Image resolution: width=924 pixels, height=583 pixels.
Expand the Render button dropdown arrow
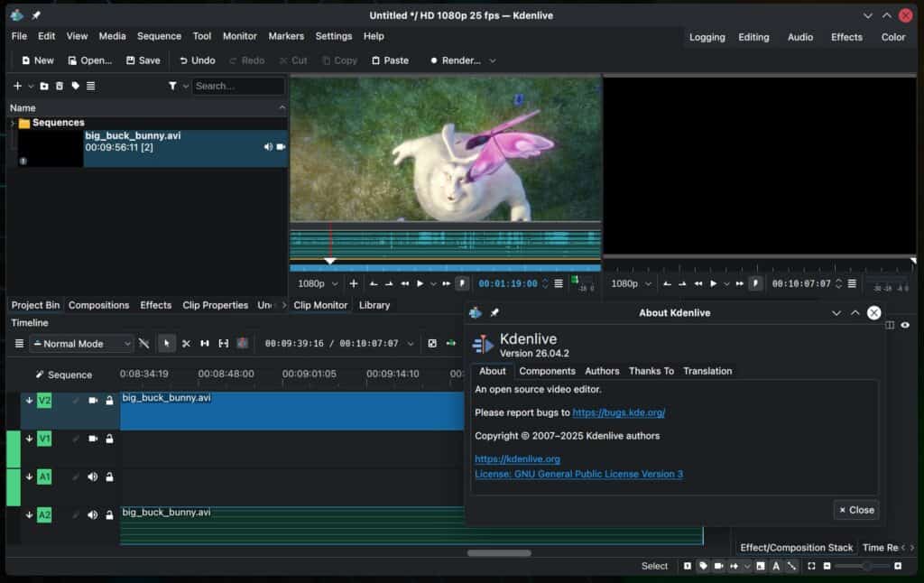coord(493,60)
